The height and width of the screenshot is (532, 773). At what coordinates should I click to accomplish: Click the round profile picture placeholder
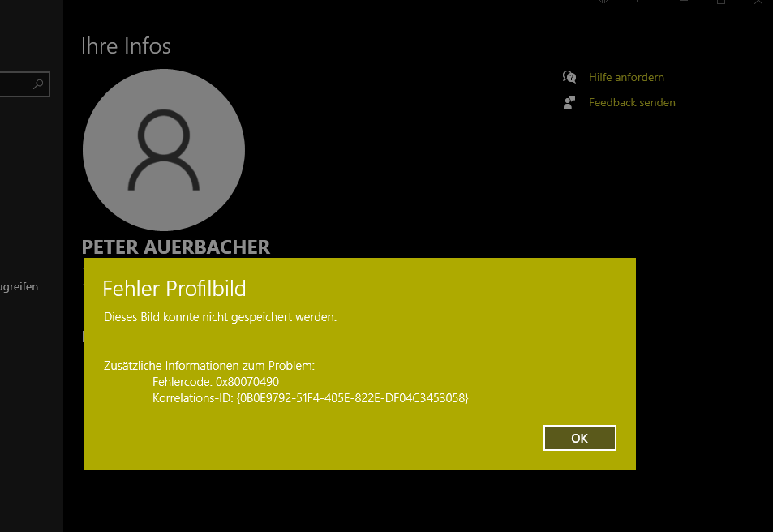click(x=163, y=149)
